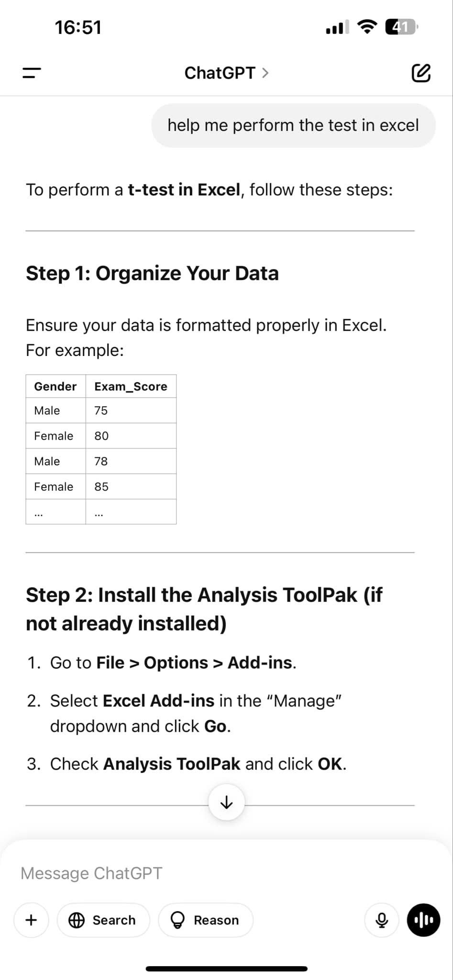Start voice mode with waveform icon
Image resolution: width=453 pixels, height=980 pixels.
coord(423,920)
